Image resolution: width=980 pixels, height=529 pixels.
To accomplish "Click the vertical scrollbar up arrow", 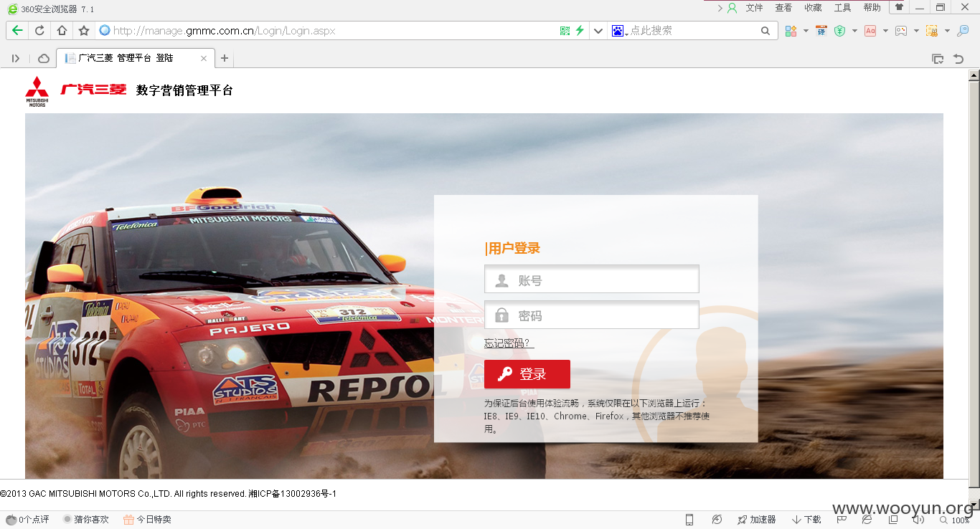I will click(974, 75).
